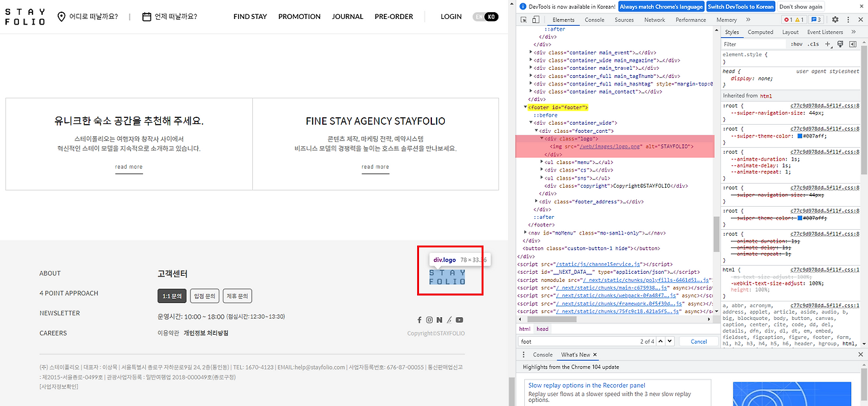This screenshot has height=406, width=868.
Task: Close the bottom drawer panel
Action: click(x=860, y=354)
